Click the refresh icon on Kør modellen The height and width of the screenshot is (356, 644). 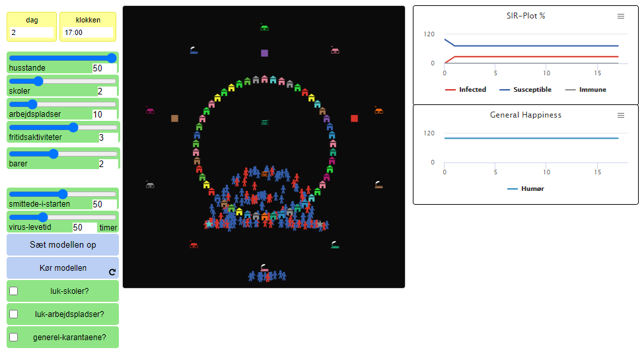click(112, 272)
